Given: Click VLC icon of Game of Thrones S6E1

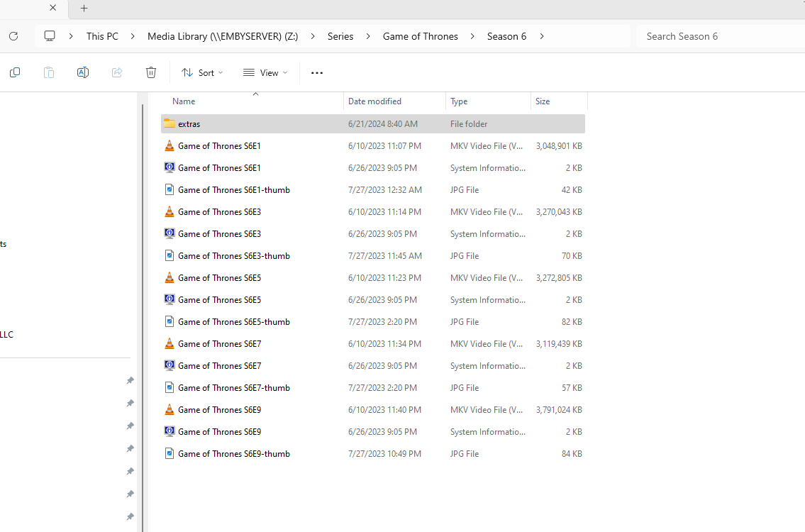Looking at the screenshot, I should pos(170,145).
